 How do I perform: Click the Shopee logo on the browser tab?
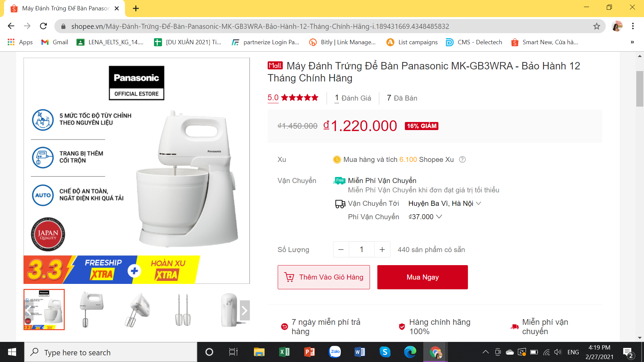(x=14, y=8)
